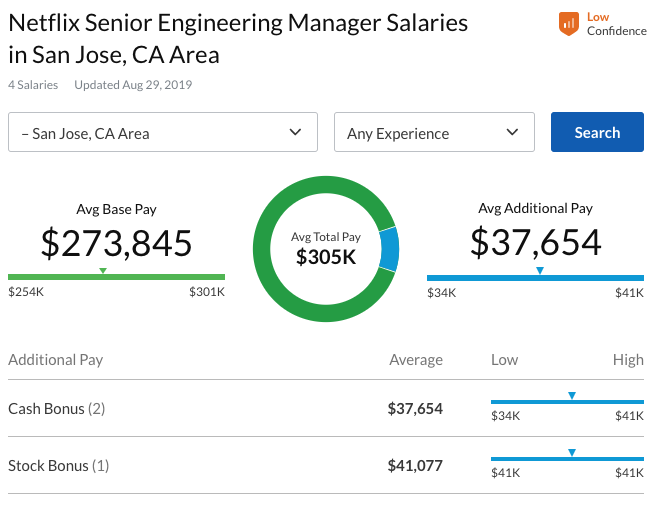This screenshot has height=508, width=657.
Task: Click the green segment of the donut chart
Action: [290, 295]
